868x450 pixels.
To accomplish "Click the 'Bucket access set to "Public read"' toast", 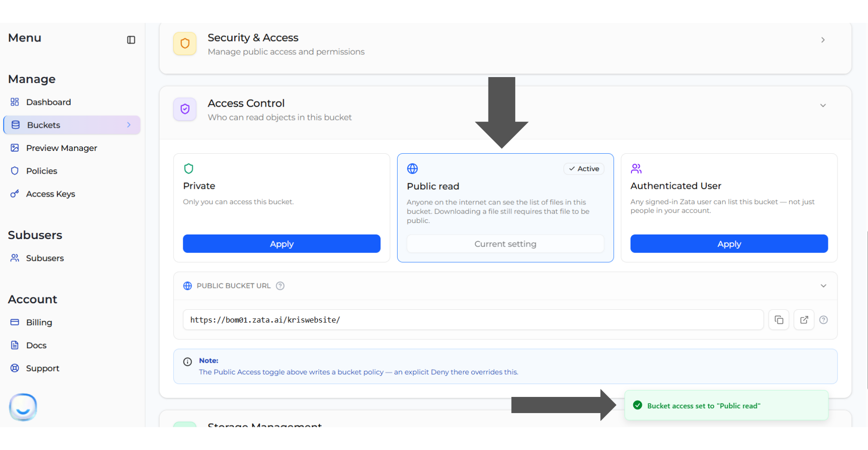I will (x=726, y=405).
